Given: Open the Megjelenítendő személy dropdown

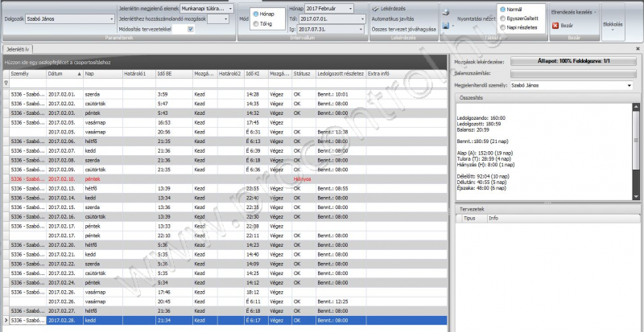Looking at the screenshot, I should coord(630,85).
